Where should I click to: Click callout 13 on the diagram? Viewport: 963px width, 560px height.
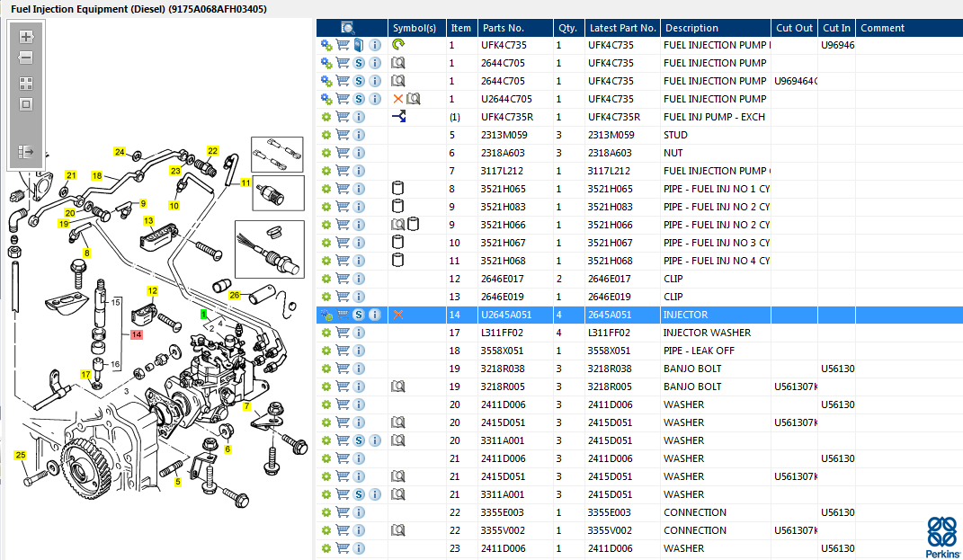148,220
